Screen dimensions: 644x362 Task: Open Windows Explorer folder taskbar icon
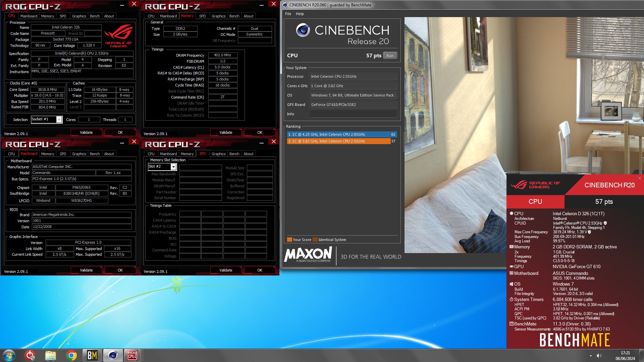(51, 355)
